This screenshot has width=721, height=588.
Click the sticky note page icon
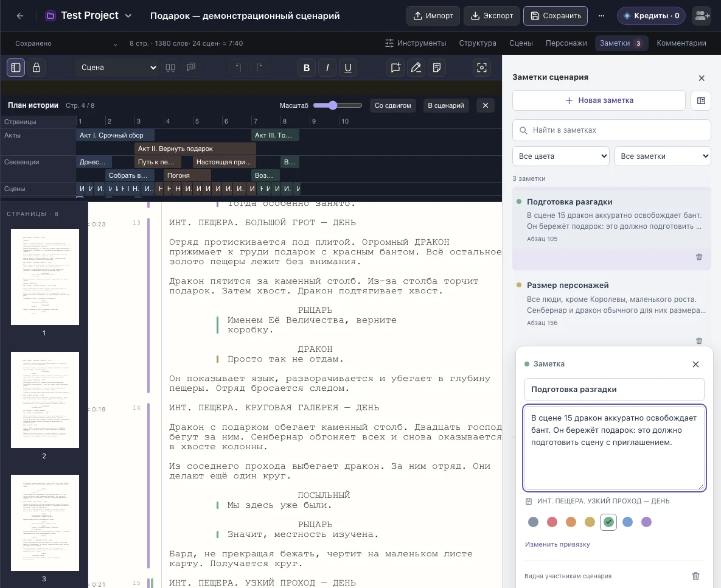[437, 68]
